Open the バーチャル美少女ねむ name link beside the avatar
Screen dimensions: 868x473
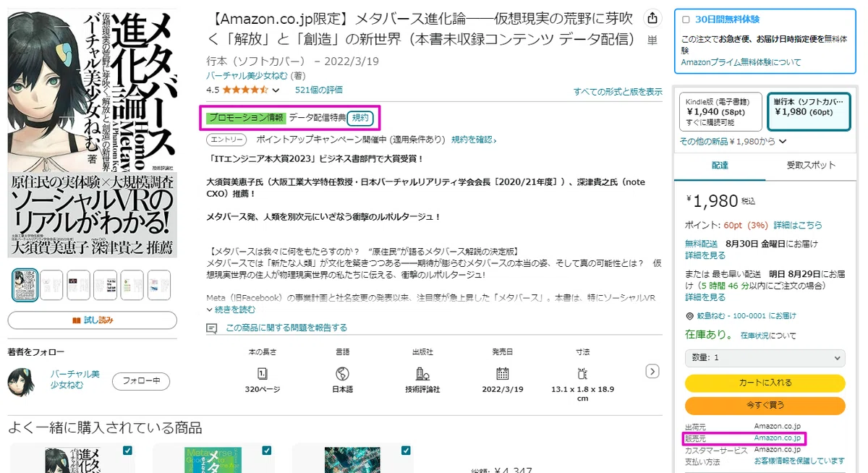pyautogui.click(x=75, y=380)
